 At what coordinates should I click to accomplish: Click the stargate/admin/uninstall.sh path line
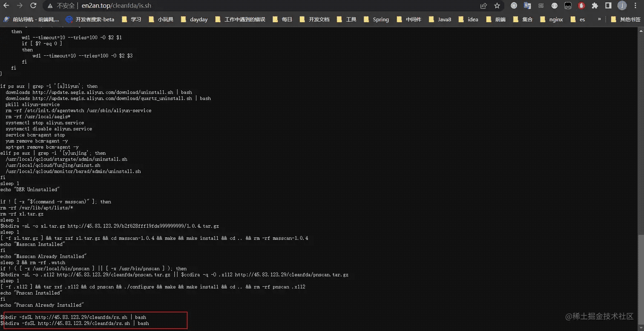tap(66, 159)
